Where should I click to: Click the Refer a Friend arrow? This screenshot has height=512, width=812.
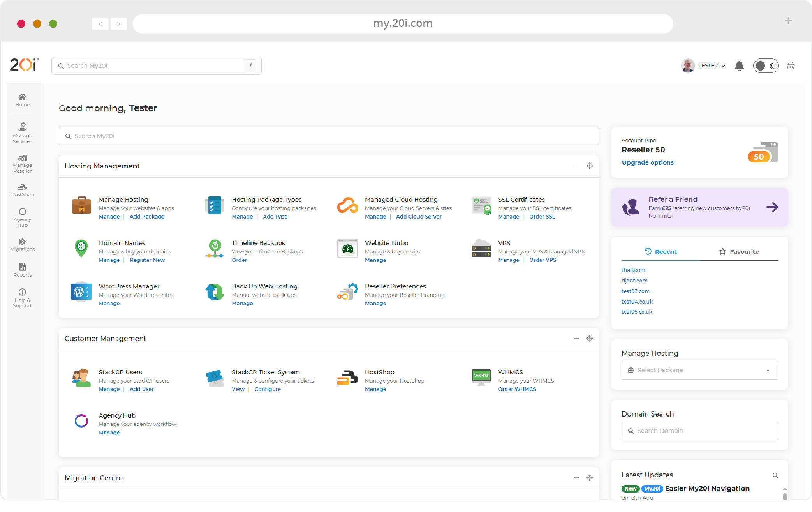point(772,207)
